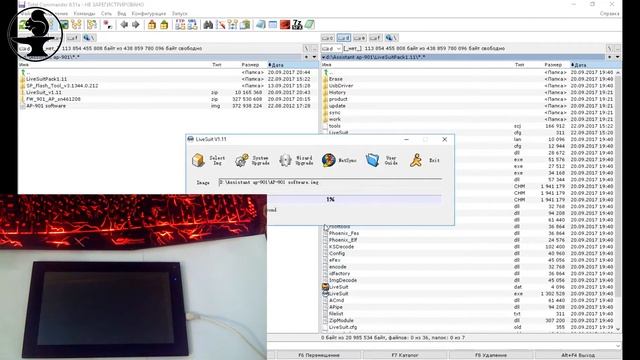Click the Pack files toolbar icon
The width and height of the screenshot is (640, 360).
coord(152,25)
